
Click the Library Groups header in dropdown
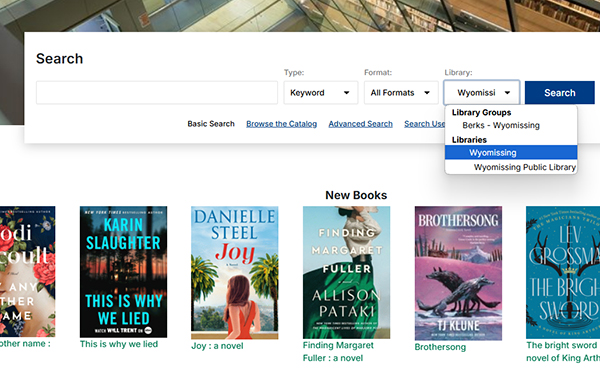pyautogui.click(x=481, y=112)
